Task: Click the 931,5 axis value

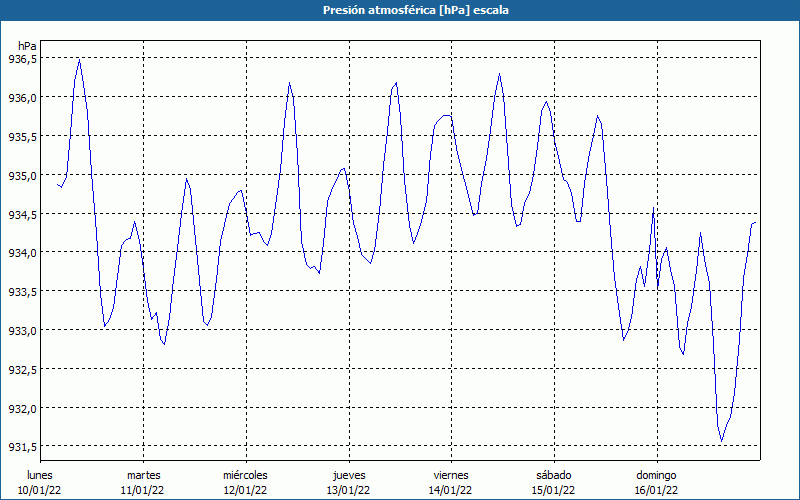Action: pos(22,447)
